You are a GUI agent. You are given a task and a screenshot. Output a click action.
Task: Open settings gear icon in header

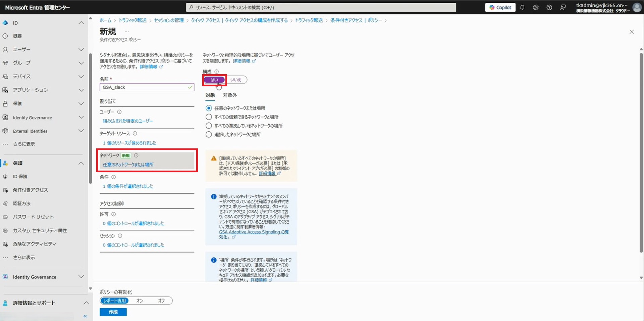[x=536, y=7]
